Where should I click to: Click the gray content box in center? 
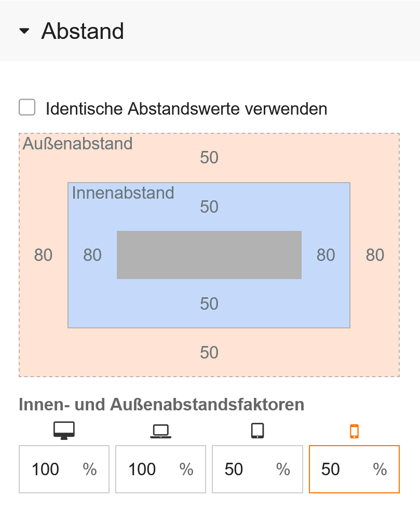209,255
